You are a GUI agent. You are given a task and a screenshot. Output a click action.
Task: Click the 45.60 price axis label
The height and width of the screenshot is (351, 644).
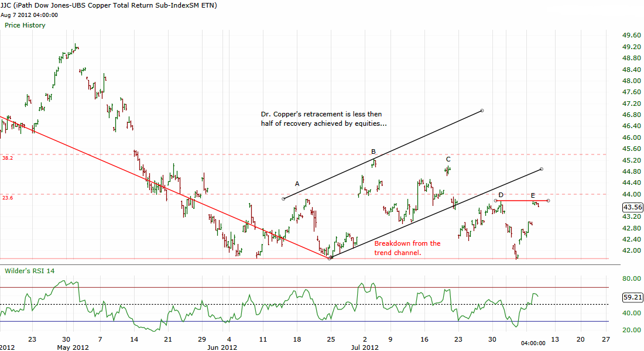pos(632,149)
